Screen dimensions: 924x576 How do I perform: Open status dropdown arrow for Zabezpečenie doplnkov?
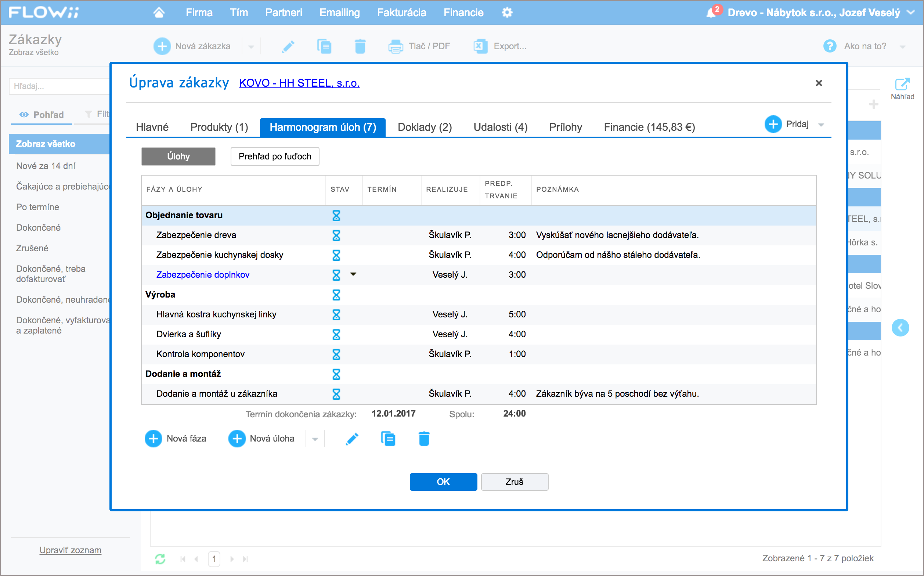click(x=353, y=274)
